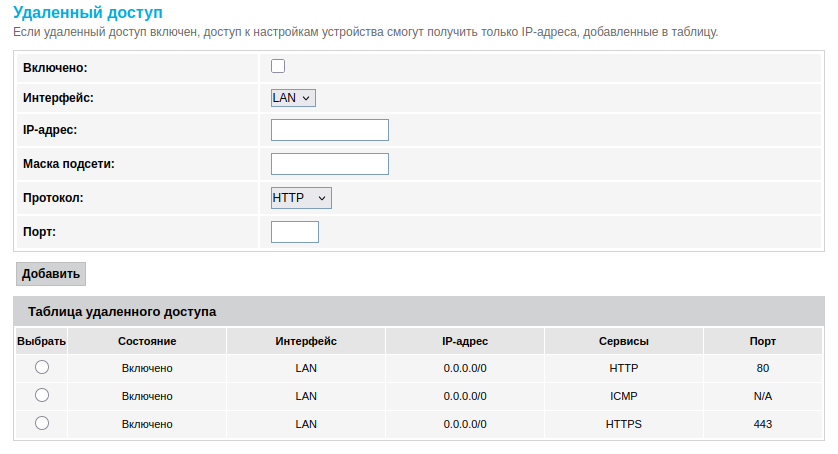This screenshot has width=838, height=454.
Task: Click the "Состояние" column header
Action: [147, 341]
